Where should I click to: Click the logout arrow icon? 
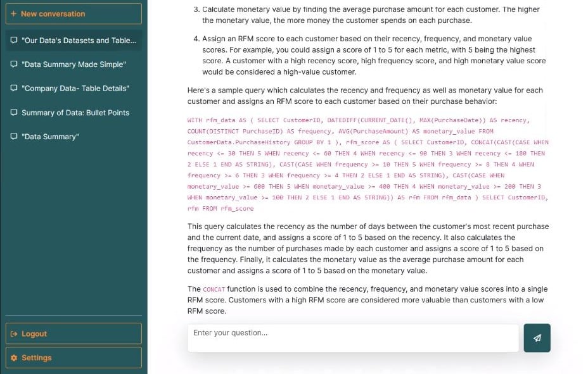(x=13, y=333)
